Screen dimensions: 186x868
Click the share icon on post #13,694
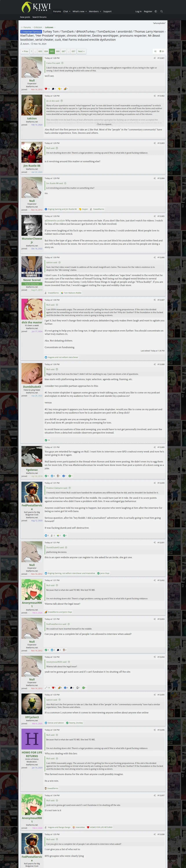(155, 657)
